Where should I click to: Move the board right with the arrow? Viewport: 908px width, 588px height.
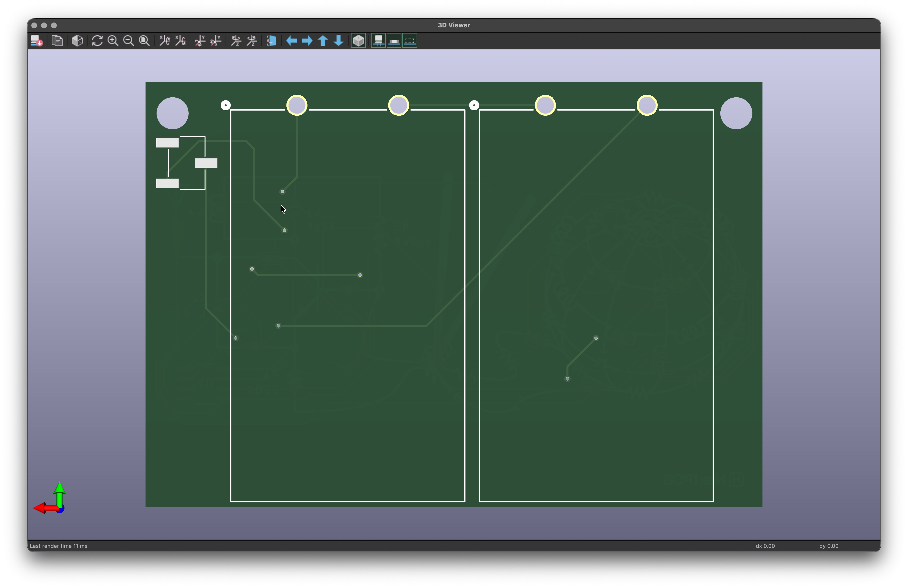pyautogui.click(x=307, y=41)
